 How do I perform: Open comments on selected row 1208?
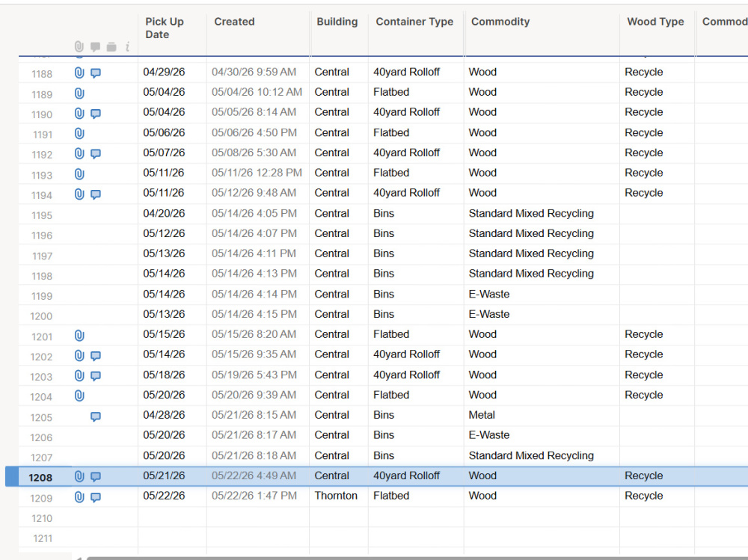click(x=96, y=476)
